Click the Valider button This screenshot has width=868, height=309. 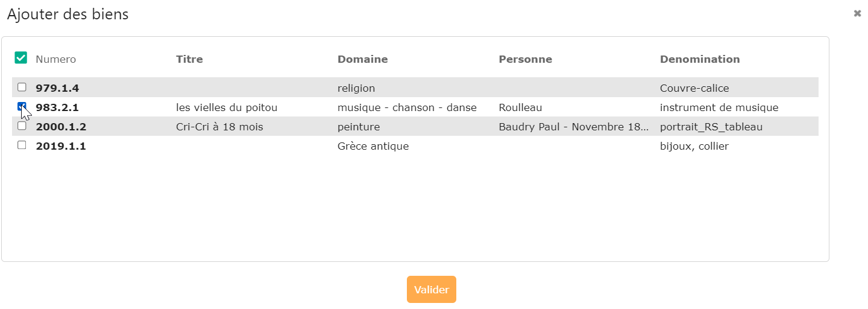click(431, 290)
